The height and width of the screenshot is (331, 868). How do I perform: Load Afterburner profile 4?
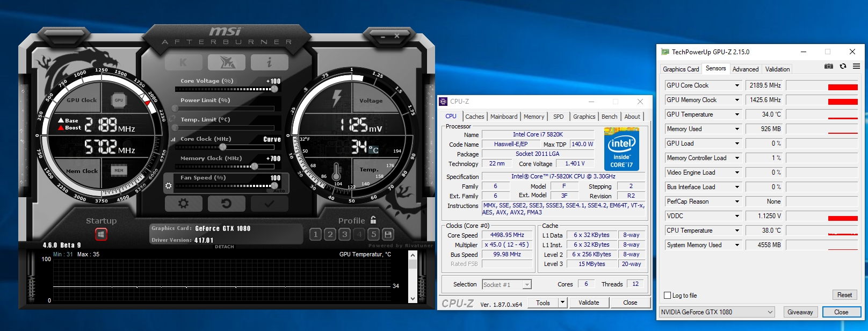359,234
